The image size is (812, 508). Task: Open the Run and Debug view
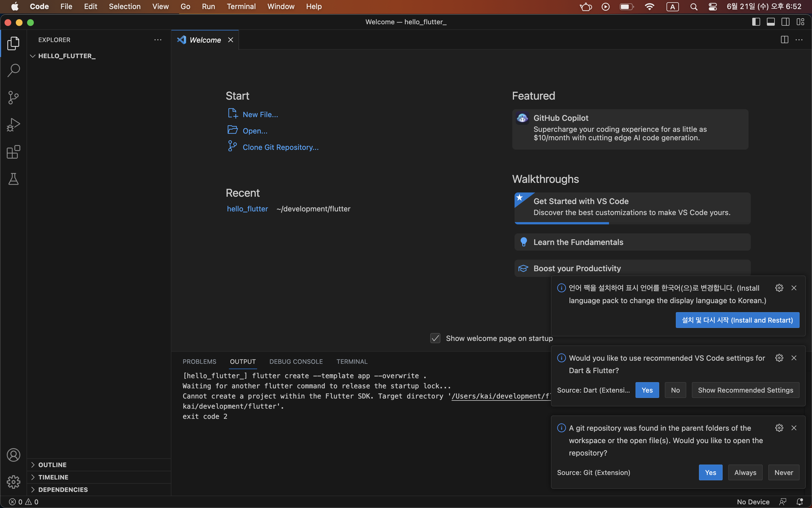click(x=14, y=125)
